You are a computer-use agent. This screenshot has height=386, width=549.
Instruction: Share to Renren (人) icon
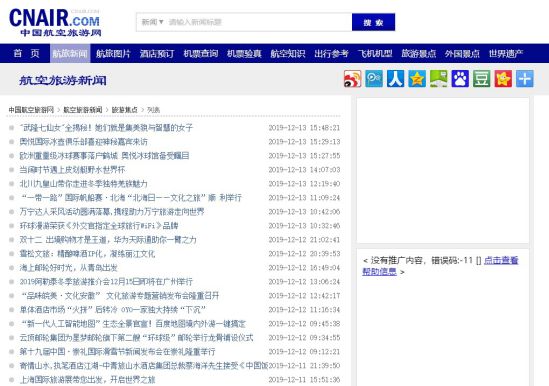click(x=395, y=78)
